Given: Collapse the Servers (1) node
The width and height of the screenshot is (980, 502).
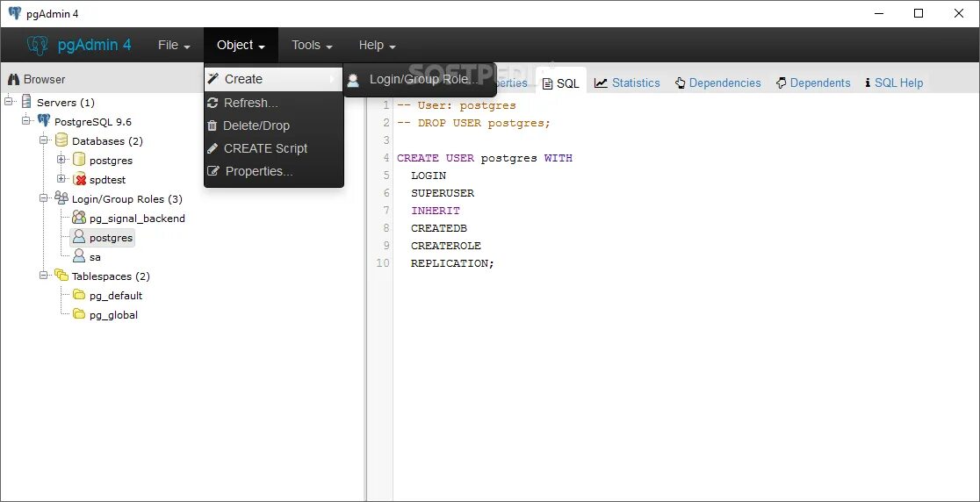Looking at the screenshot, I should tap(9, 101).
